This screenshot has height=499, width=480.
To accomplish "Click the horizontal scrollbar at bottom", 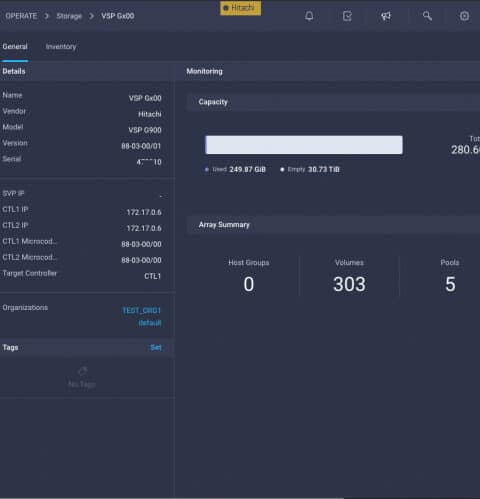I will (172, 498).
